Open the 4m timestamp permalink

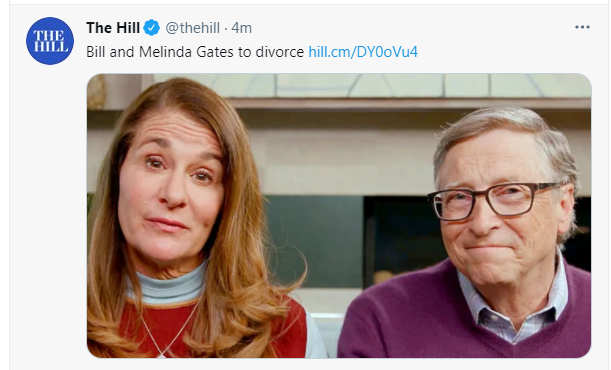tap(242, 28)
